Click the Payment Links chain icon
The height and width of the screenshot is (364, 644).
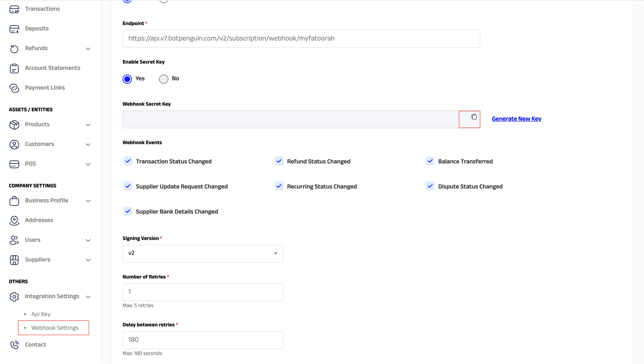tap(14, 88)
